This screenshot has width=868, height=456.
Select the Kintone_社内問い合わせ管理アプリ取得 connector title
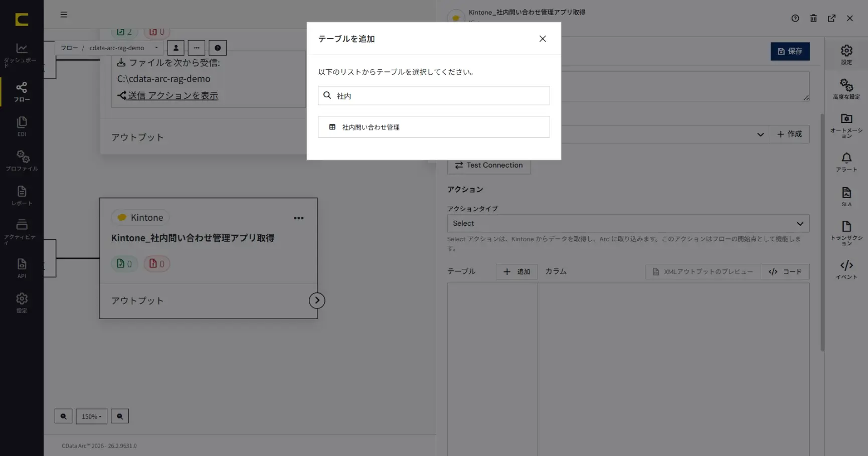click(193, 238)
